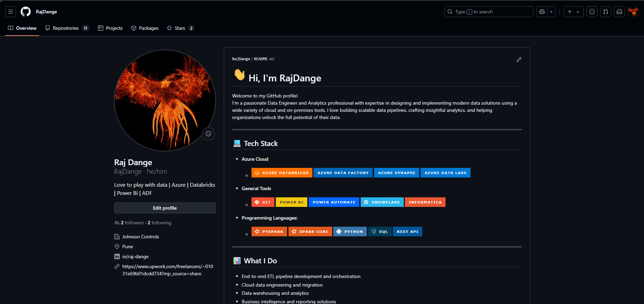Switch to the Projects tab

pyautogui.click(x=110, y=28)
